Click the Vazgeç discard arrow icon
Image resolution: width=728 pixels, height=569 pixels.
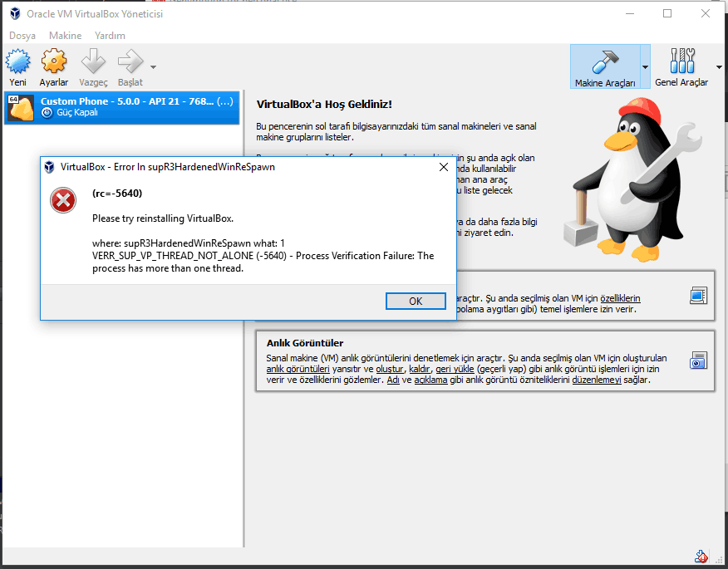[x=93, y=61]
